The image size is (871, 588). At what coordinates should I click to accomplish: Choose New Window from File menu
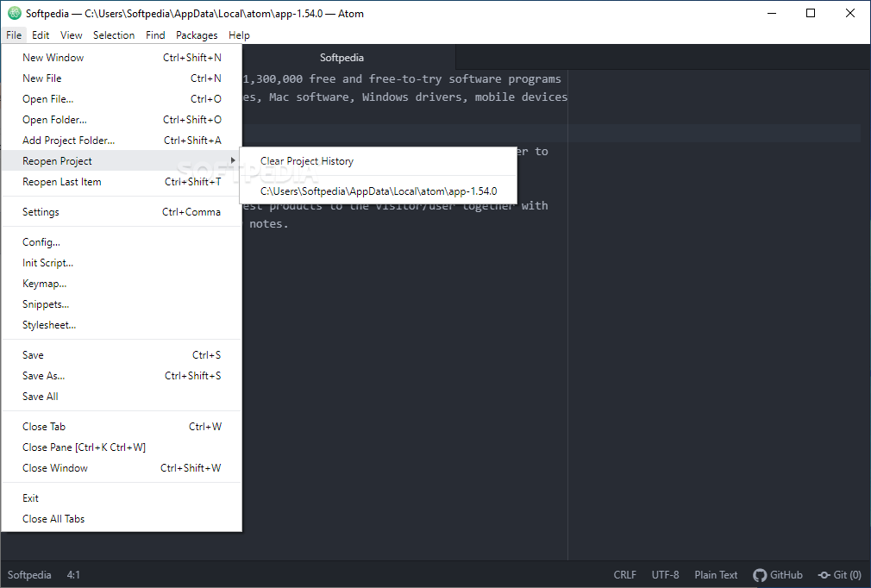(122, 57)
